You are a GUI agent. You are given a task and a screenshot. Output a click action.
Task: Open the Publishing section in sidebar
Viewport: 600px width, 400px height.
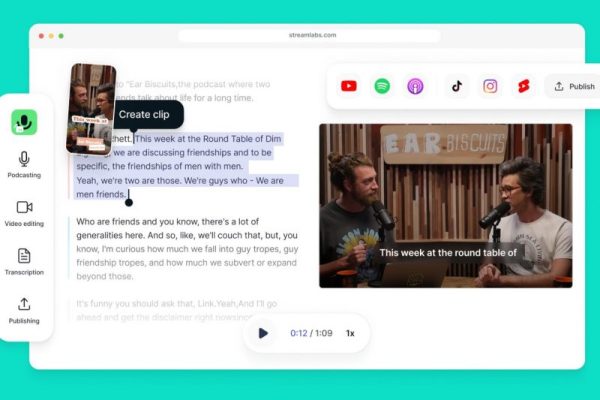tap(24, 311)
